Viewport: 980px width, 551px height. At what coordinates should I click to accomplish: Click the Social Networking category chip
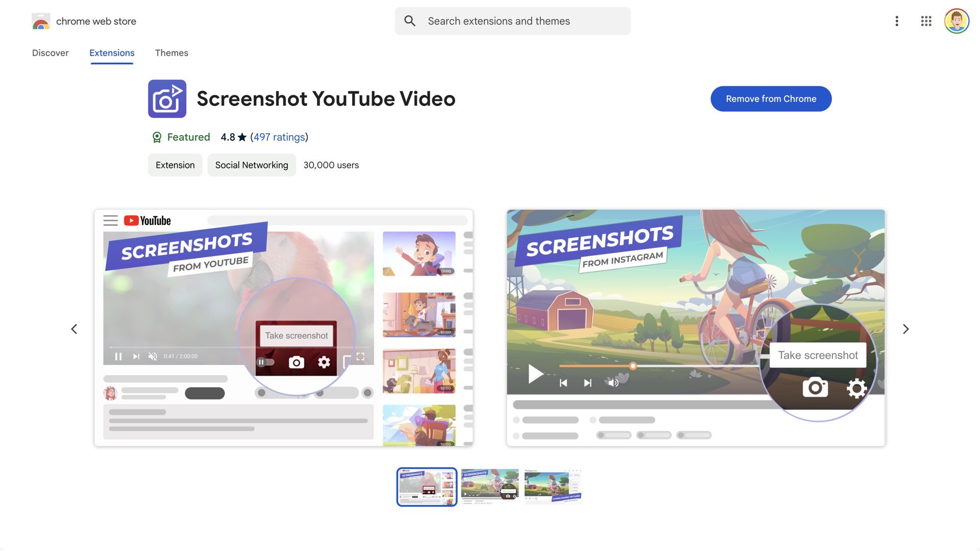(x=252, y=165)
